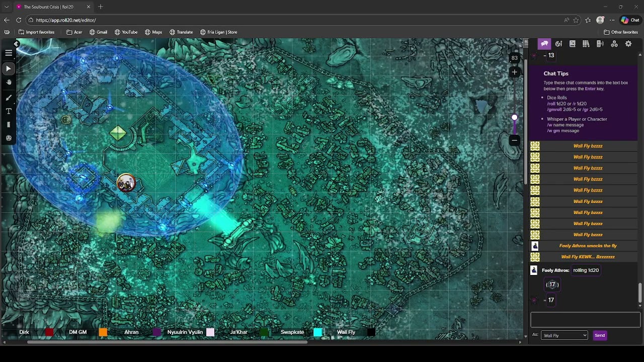Viewport: 644px width, 362px height.
Task: Click the 'Faely Athros smacks the fly' message
Action: point(588,246)
